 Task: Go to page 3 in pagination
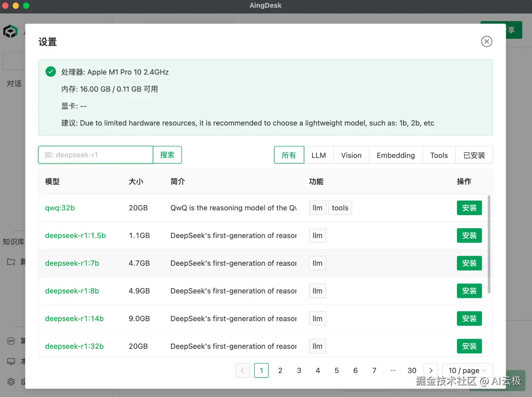299,371
